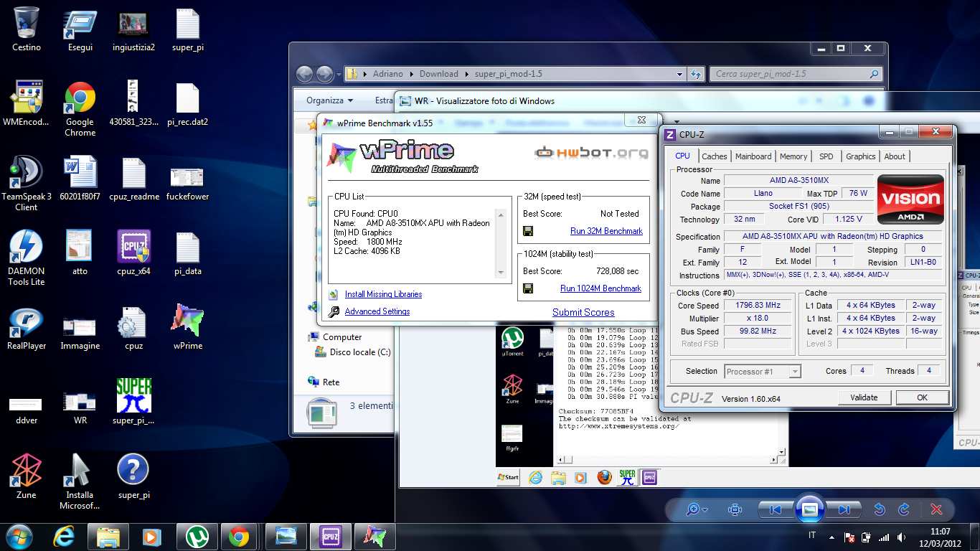Click Run 1024M Benchmark link
This screenshot has width=980, height=551.
(x=600, y=288)
